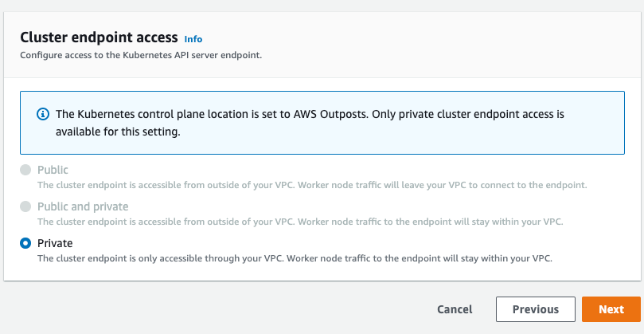Image resolution: width=644 pixels, height=334 pixels.
Task: Click the Private option description text
Action: pyautogui.click(x=295, y=259)
